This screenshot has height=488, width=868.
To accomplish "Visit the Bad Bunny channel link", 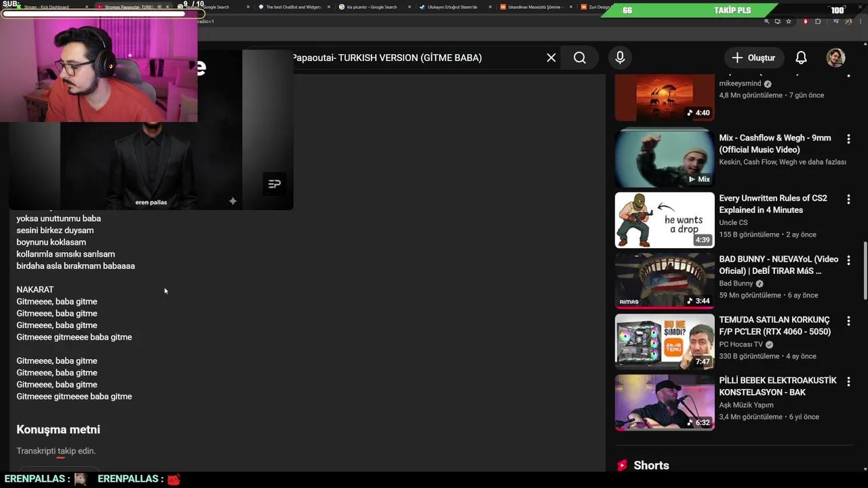I will click(736, 283).
